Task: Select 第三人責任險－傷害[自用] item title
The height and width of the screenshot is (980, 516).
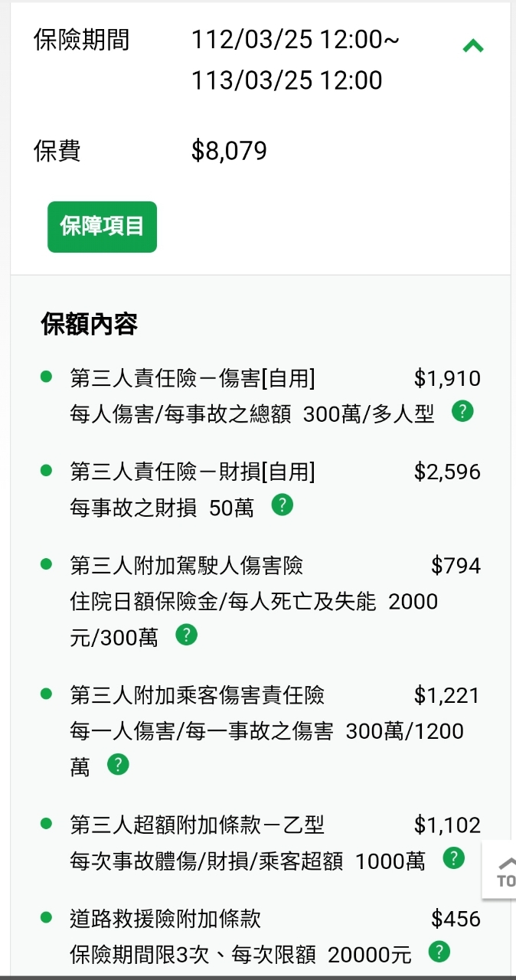Action: [x=192, y=378]
